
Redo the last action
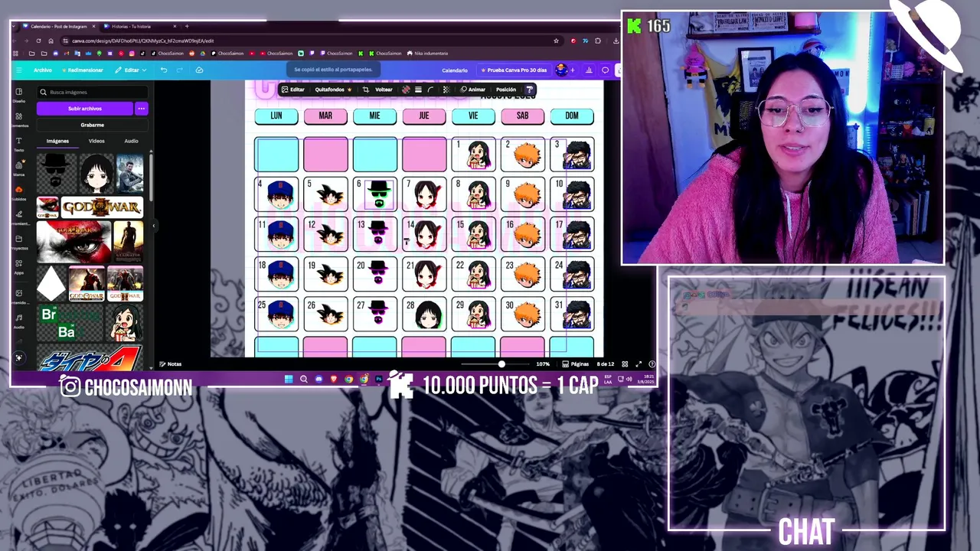tap(179, 70)
